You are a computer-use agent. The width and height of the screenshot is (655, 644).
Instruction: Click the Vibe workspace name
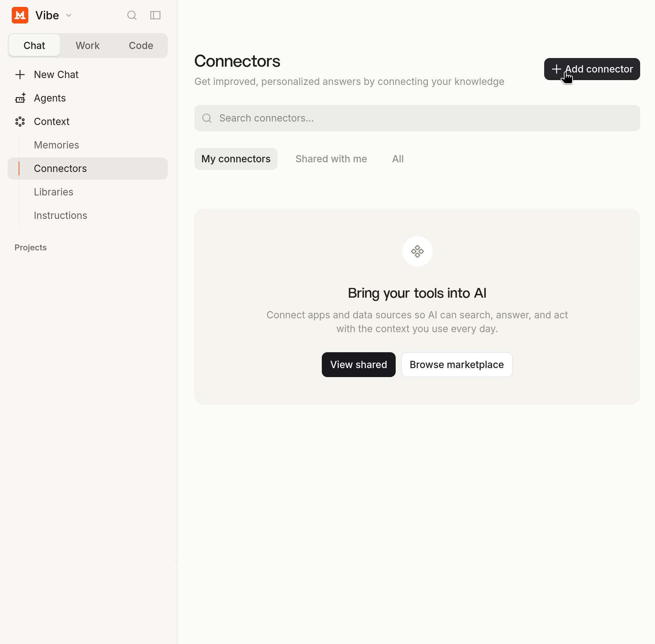47,15
